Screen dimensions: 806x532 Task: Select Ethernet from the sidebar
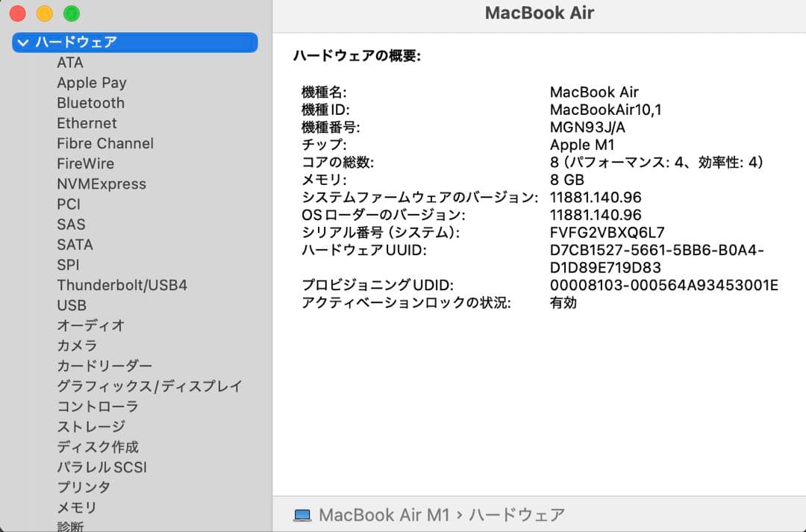[87, 123]
